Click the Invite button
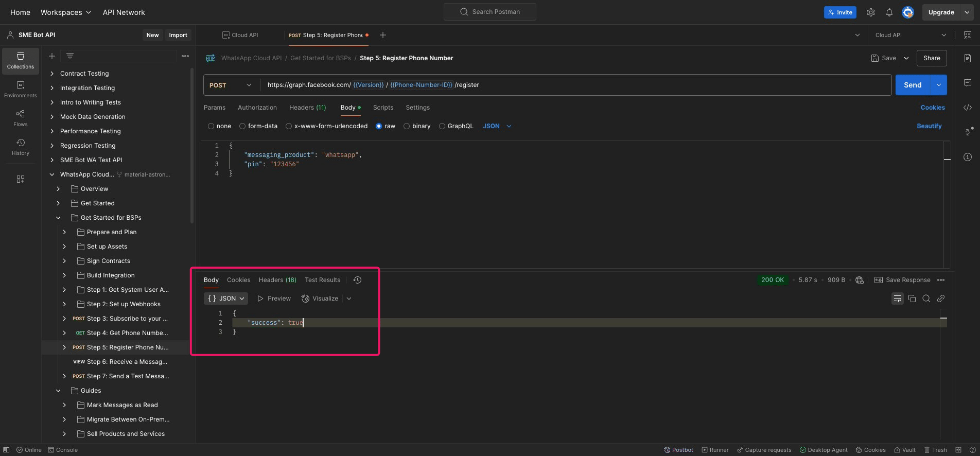 [840, 12]
